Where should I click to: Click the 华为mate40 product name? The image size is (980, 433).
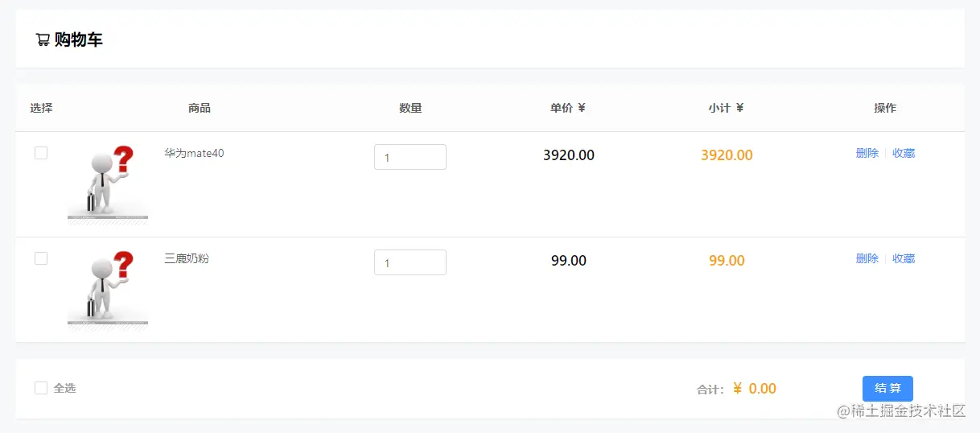[x=194, y=153]
